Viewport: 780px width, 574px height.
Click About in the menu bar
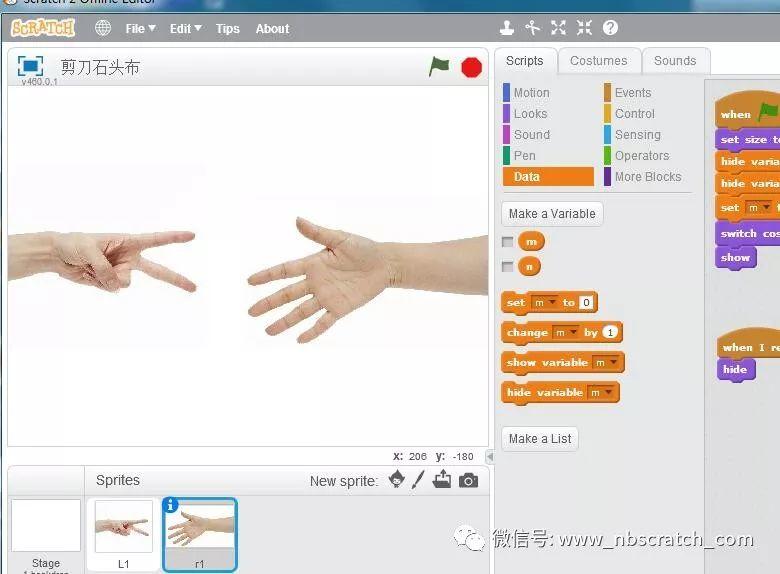272,29
